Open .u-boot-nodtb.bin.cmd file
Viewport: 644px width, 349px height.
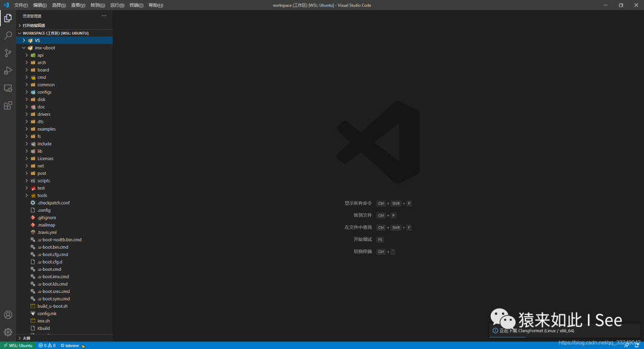(64, 240)
